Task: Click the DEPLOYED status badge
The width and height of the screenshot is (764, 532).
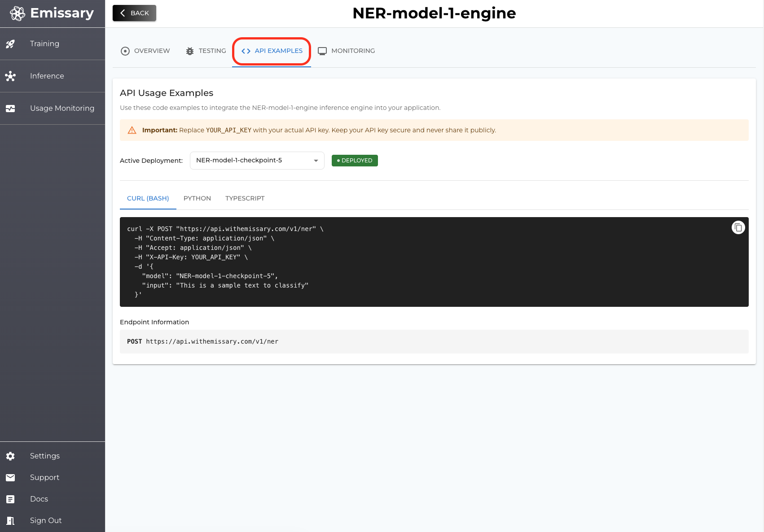Action: 354,160
